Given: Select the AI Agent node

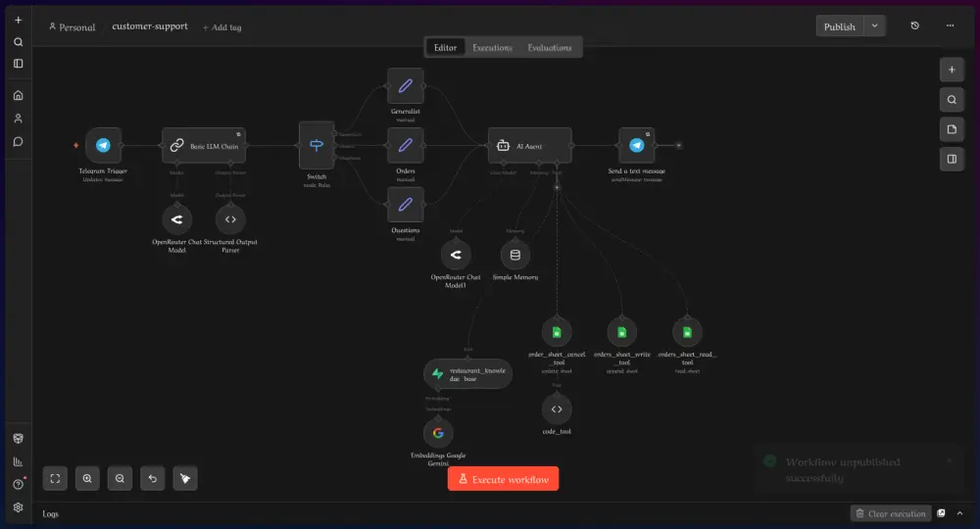Looking at the screenshot, I should click(529, 146).
